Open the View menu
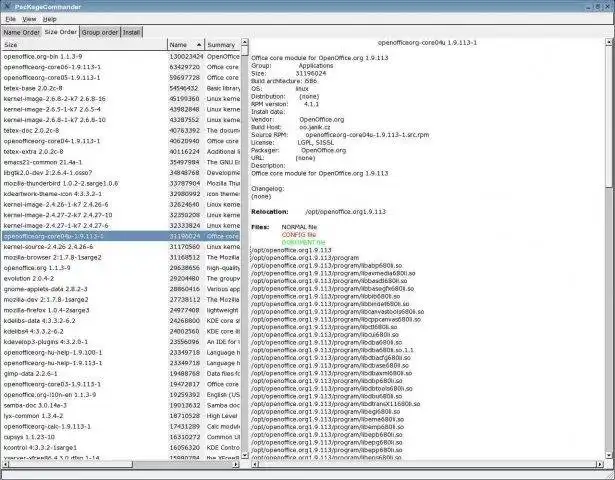Image resolution: width=615 pixels, height=480 pixels. pyautogui.click(x=29, y=19)
